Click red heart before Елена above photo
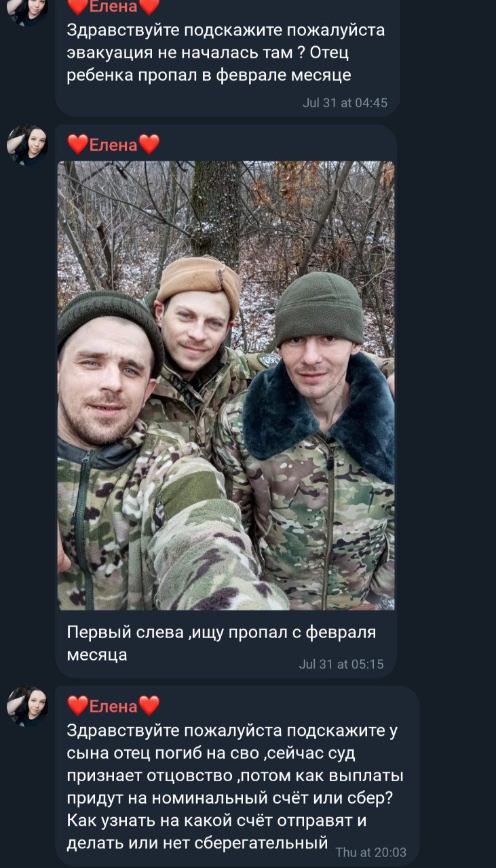 [78, 144]
